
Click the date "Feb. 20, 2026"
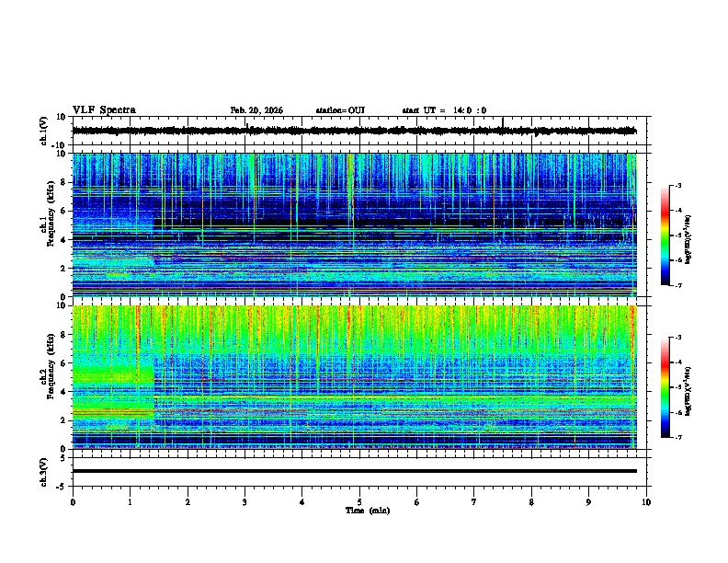pos(256,110)
